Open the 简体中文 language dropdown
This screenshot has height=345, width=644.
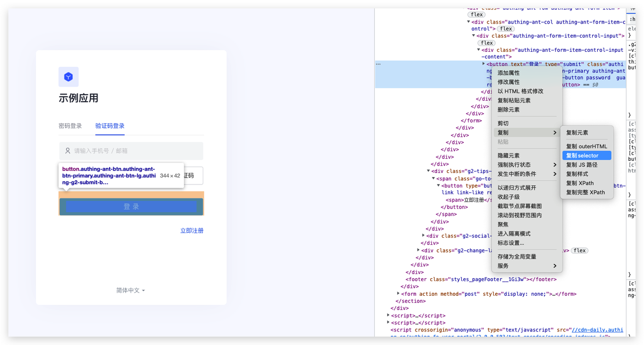[131, 291]
